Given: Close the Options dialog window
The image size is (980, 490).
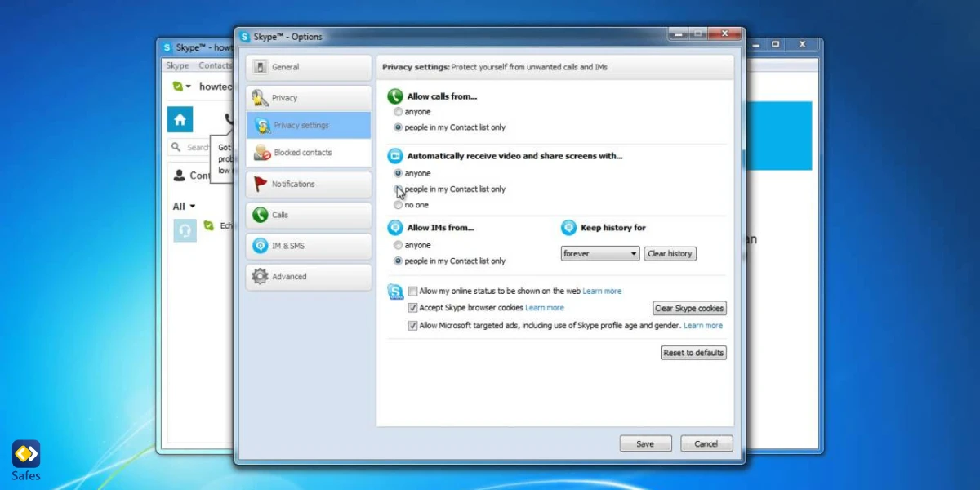Looking at the screenshot, I should tap(725, 34).
